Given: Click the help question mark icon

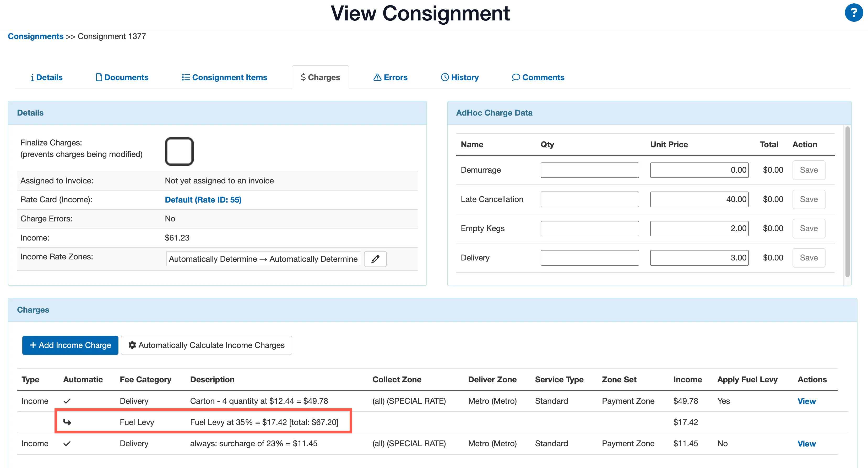Looking at the screenshot, I should pos(854,13).
